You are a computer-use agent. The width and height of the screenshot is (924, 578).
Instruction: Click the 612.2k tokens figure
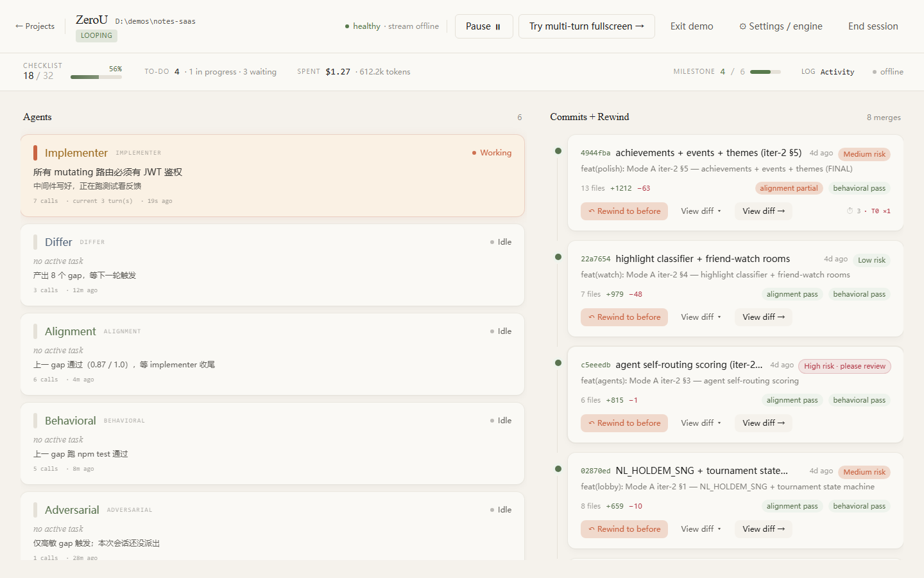(384, 72)
